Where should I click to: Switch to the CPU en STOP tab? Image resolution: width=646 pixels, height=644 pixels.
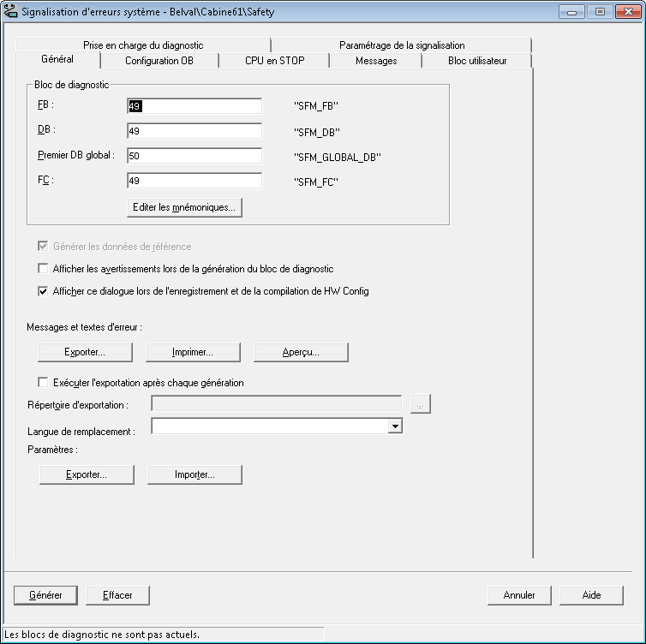click(274, 61)
